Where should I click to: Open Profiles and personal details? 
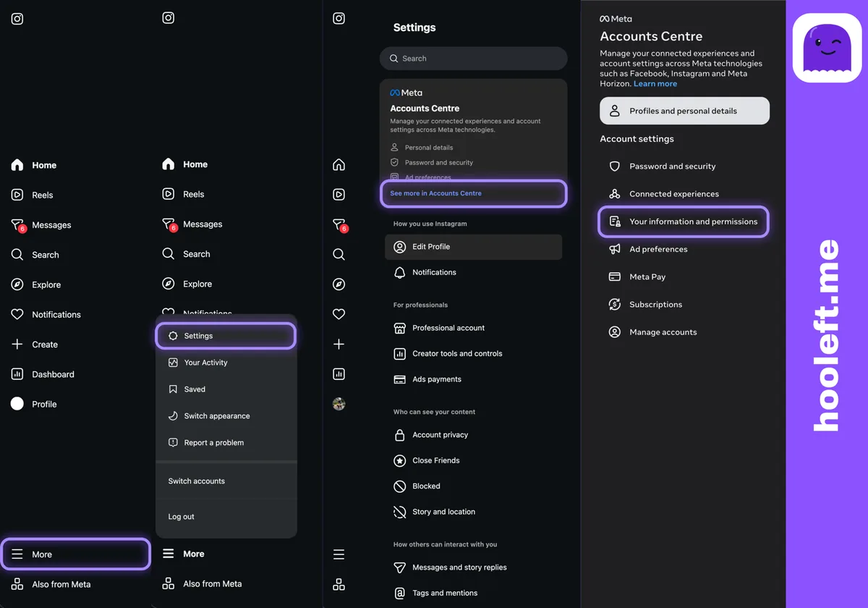click(684, 111)
